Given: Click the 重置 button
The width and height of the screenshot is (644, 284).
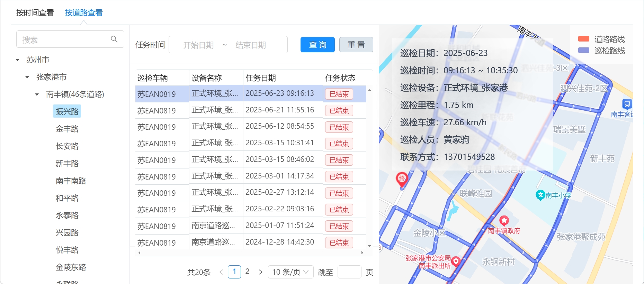Looking at the screenshot, I should pyautogui.click(x=356, y=45).
